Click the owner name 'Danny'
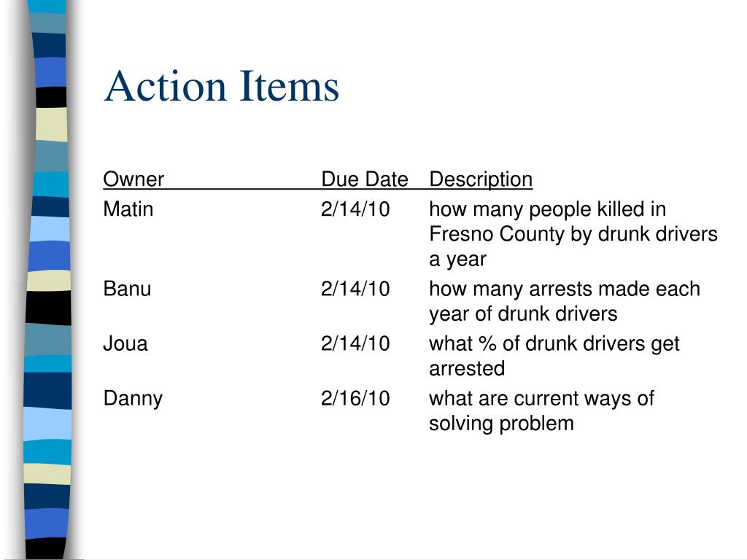This screenshot has width=747, height=560. pos(133,399)
